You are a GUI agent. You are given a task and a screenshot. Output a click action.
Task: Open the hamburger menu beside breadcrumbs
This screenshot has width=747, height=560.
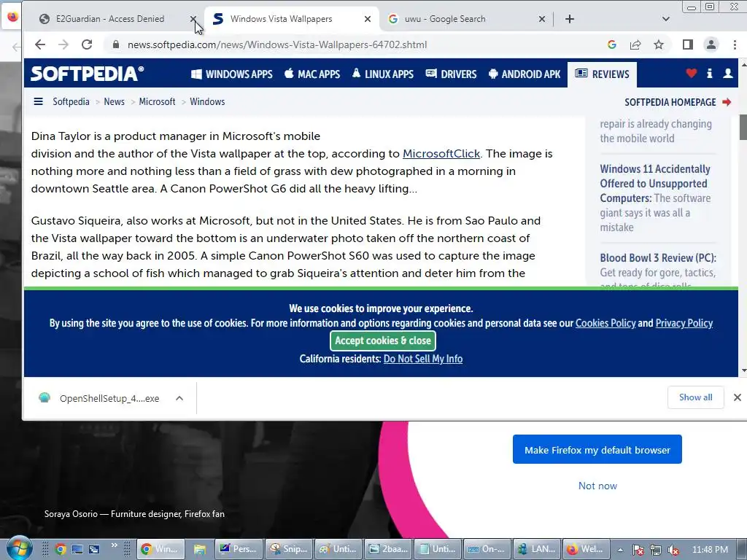[38, 101]
